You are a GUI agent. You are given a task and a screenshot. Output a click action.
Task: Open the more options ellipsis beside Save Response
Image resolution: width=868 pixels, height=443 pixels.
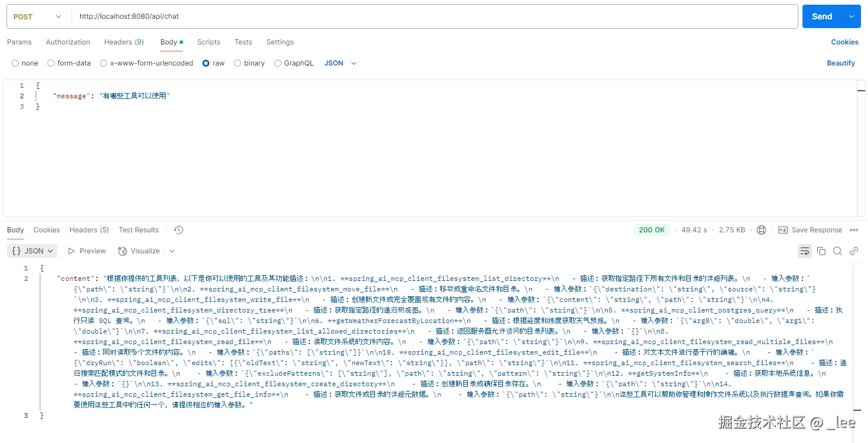tap(854, 230)
